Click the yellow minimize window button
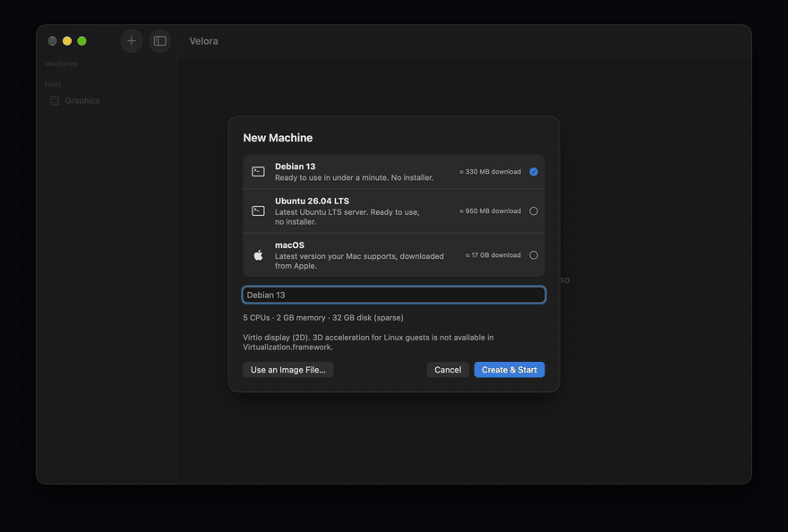 click(67, 40)
